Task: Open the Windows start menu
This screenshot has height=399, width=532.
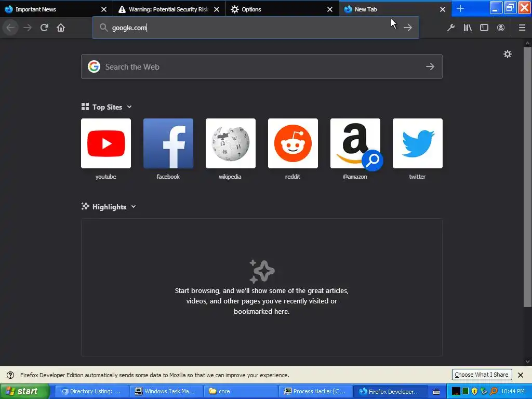Action: (x=25, y=392)
